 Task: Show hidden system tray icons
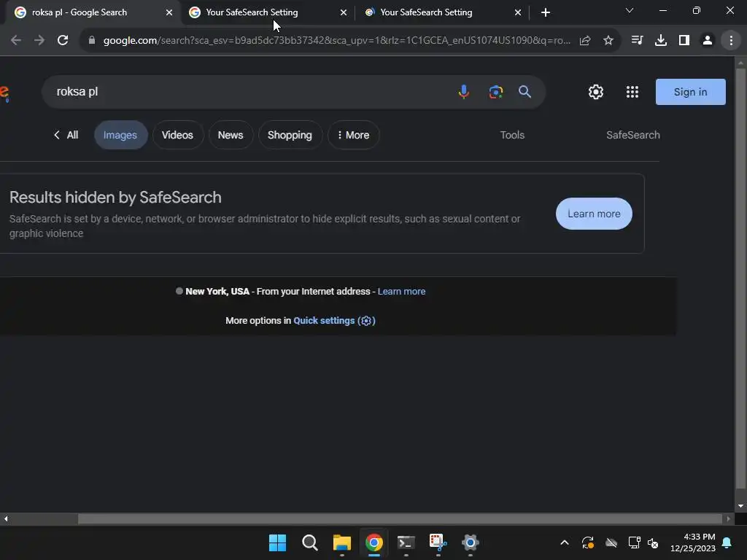point(564,542)
